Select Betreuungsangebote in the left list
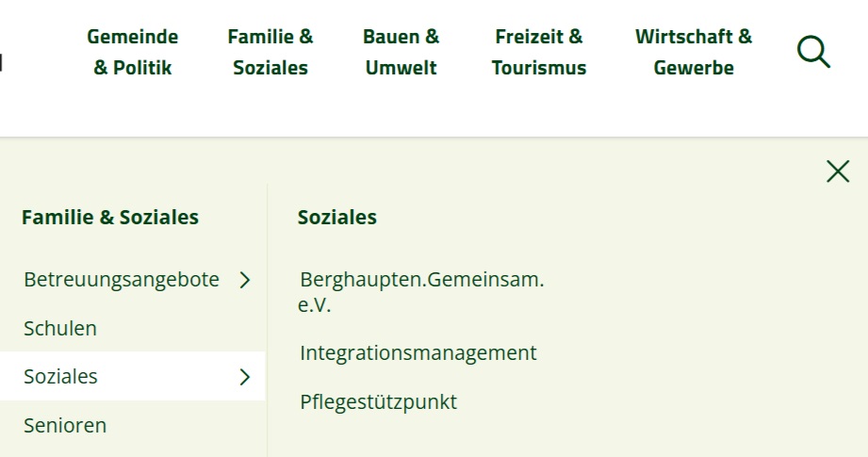Screen dimensions: 868x457 122,280
